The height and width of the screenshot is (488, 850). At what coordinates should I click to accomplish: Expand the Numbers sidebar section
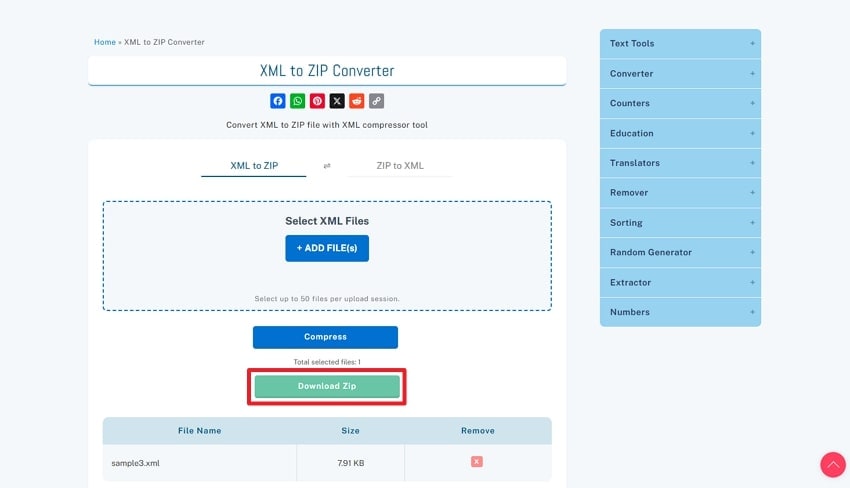point(680,312)
